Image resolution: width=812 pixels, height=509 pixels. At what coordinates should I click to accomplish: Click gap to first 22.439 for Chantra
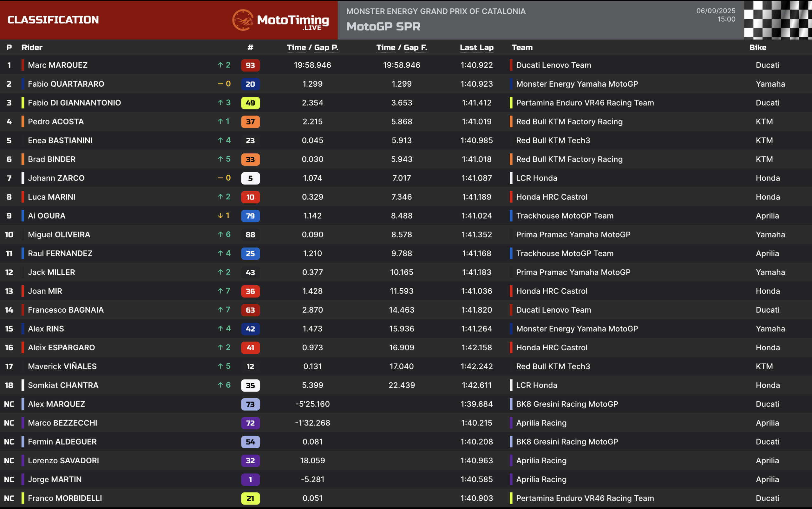point(402,386)
